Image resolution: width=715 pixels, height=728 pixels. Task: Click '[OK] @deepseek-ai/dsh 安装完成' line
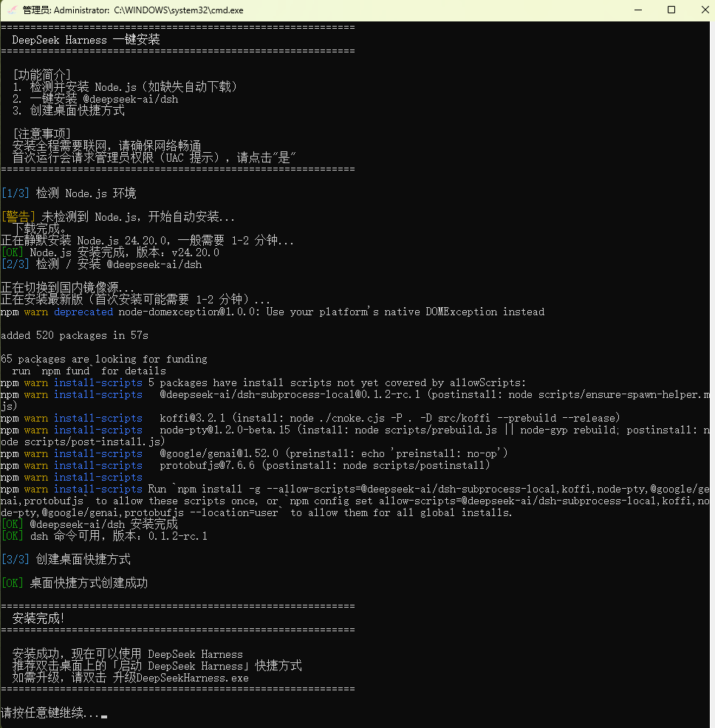tap(89, 525)
